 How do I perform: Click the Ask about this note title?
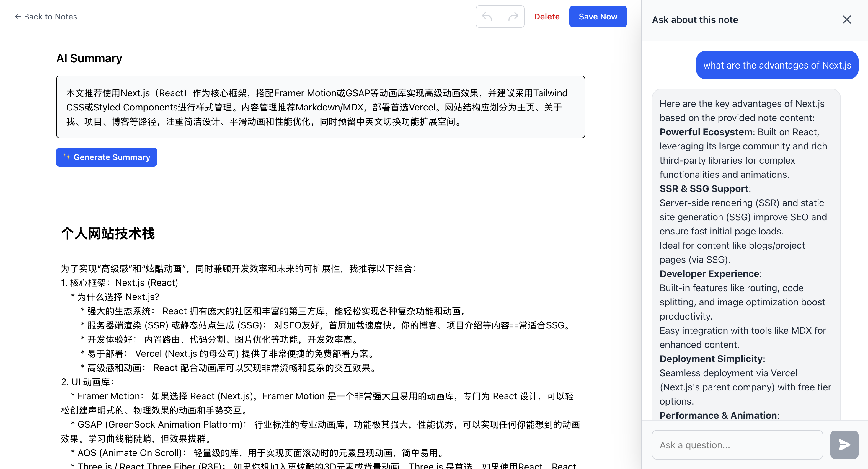(695, 19)
